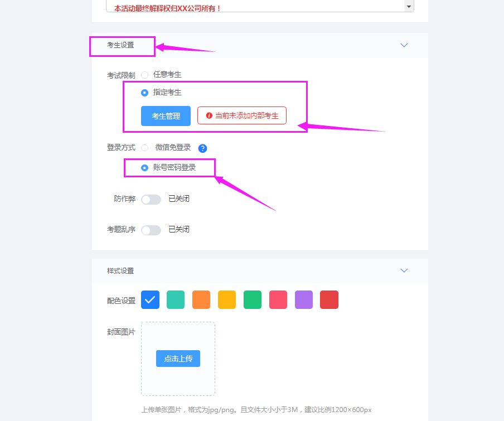Click the 考生设置 section header title
The width and height of the screenshot is (504, 421).
point(120,45)
